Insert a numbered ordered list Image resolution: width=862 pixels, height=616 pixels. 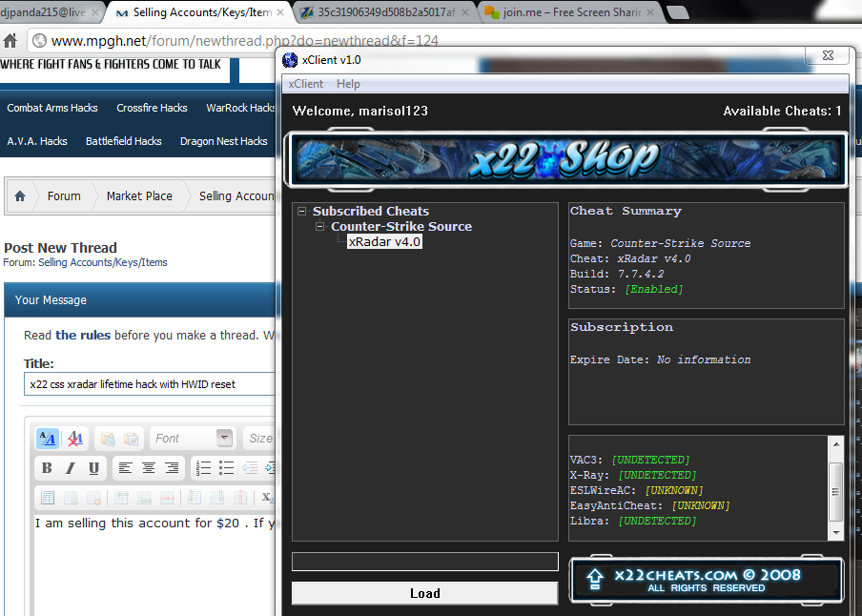pos(203,468)
